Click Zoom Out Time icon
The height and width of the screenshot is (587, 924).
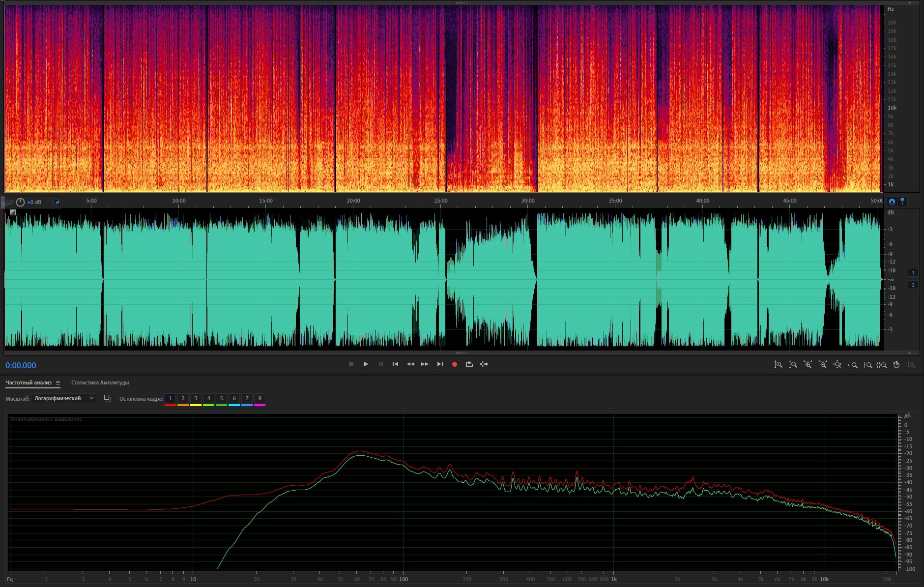pos(822,365)
